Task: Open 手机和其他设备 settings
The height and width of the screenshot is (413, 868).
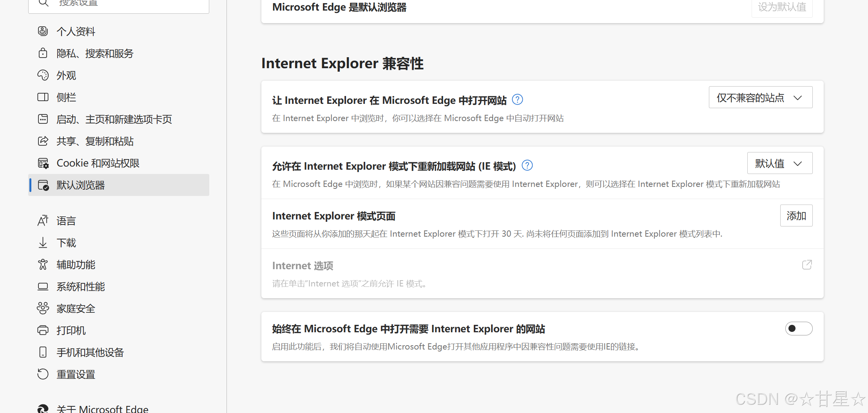Action: 119,352
